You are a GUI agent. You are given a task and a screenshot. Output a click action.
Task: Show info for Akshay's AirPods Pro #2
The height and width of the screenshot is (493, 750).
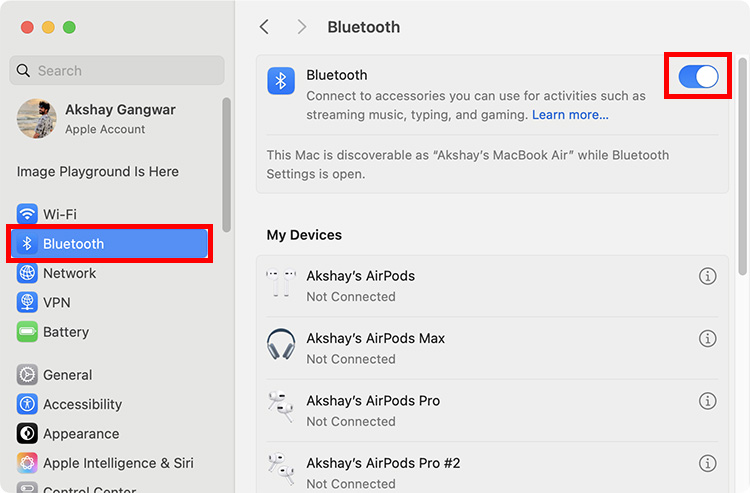(707, 463)
